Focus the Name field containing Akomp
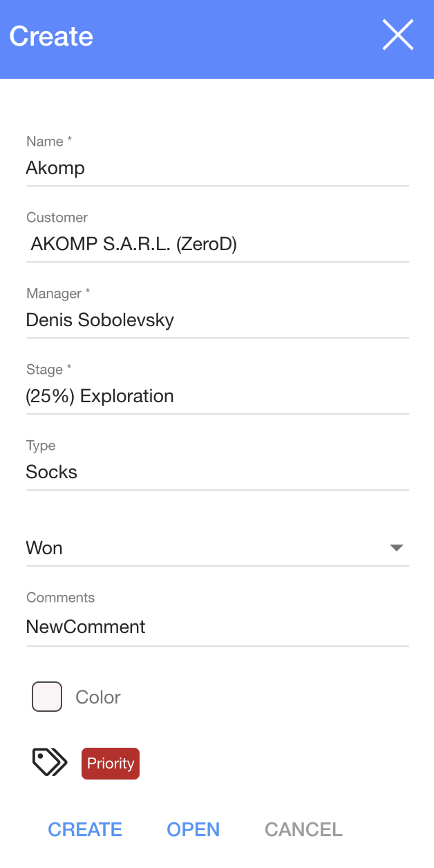This screenshot has height=868, width=434. tap(217, 169)
